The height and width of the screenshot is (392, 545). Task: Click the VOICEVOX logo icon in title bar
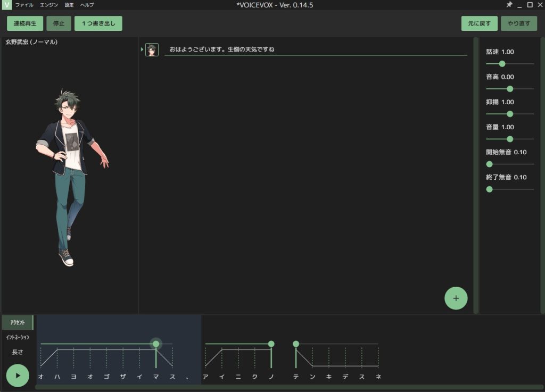pyautogui.click(x=6, y=5)
